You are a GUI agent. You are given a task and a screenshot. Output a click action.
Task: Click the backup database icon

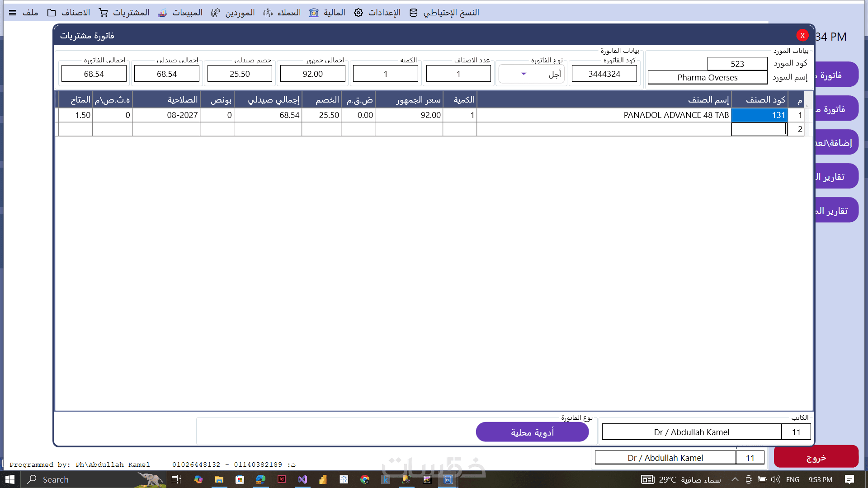(x=414, y=13)
